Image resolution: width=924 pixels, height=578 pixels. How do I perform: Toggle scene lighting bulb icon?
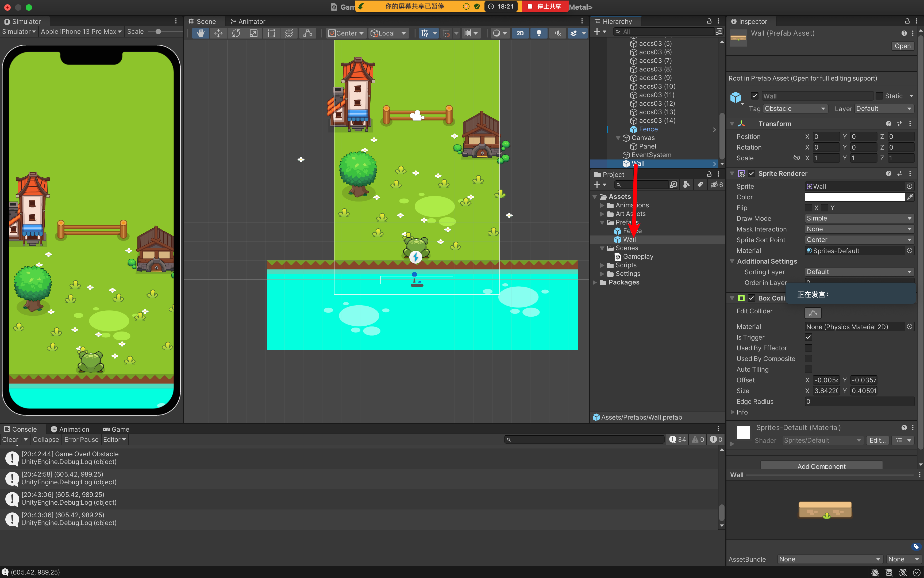point(539,33)
